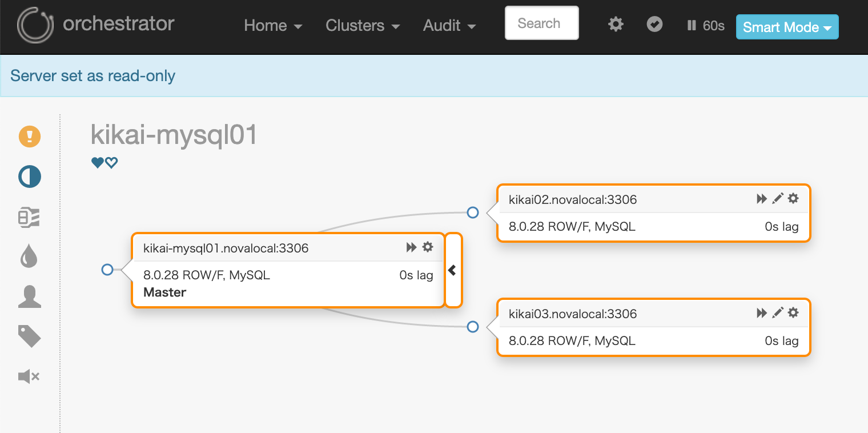Open the Clusters menu
This screenshot has height=433, width=868.
click(x=362, y=26)
